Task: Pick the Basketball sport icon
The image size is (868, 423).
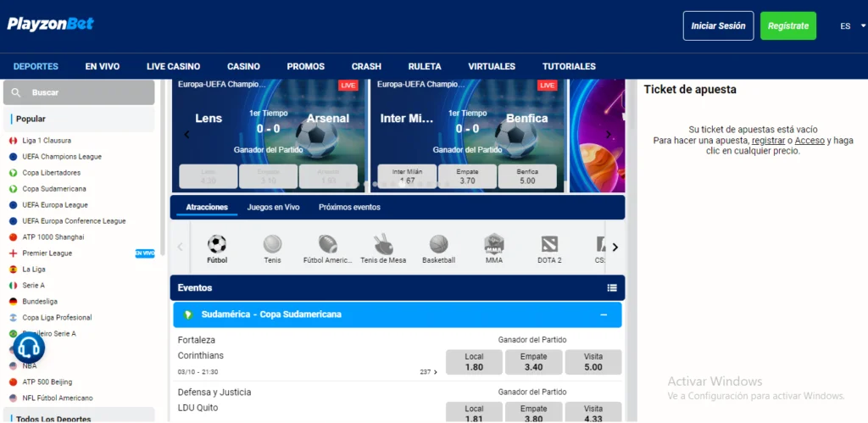Action: click(438, 246)
